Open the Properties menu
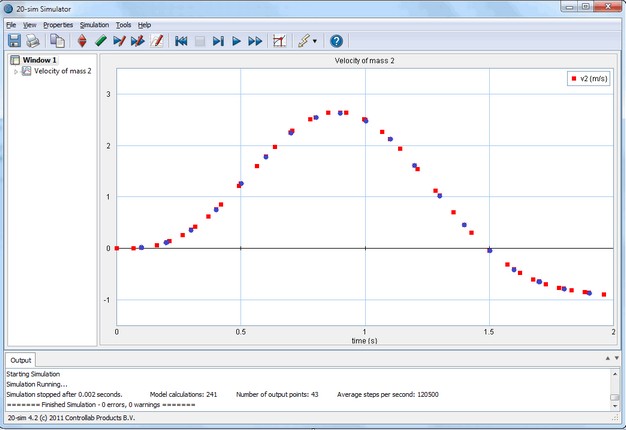Viewport: 626px width, 430px height. tap(58, 24)
